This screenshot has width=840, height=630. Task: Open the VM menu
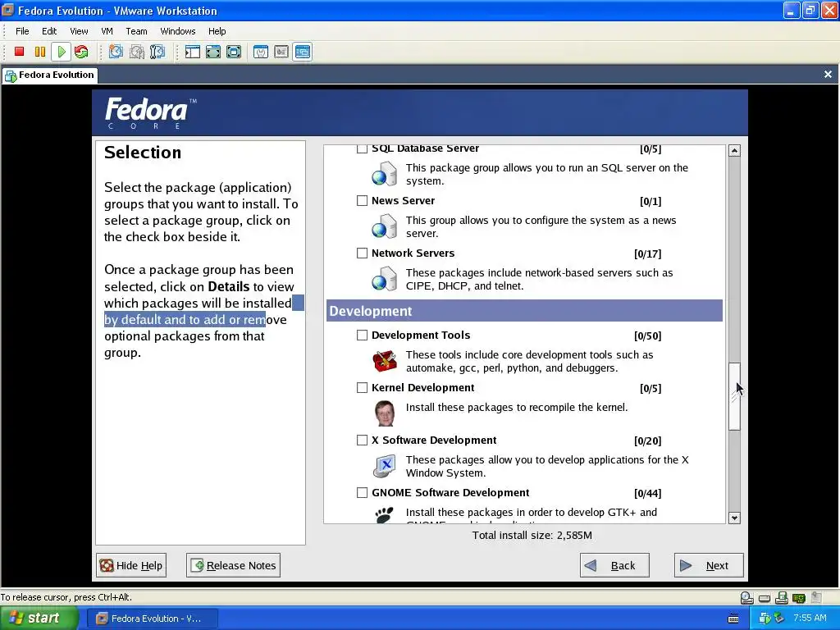[x=107, y=31]
